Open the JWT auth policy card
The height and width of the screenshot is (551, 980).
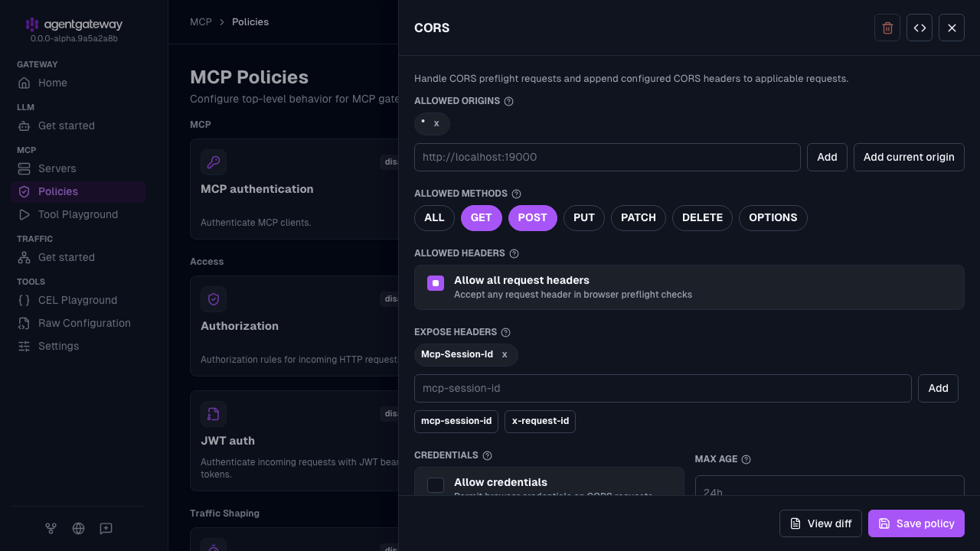294,441
